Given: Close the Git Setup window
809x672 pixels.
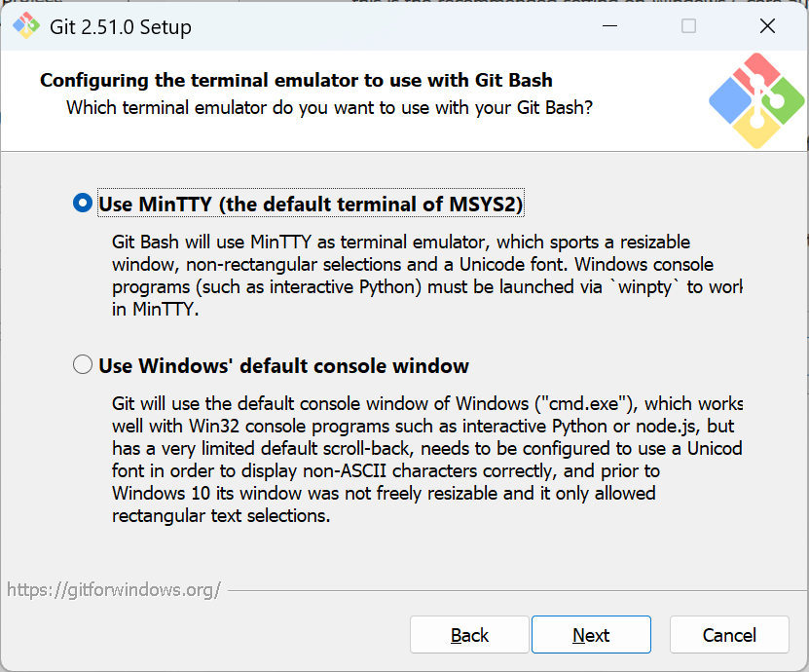Looking at the screenshot, I should pyautogui.click(x=768, y=25).
